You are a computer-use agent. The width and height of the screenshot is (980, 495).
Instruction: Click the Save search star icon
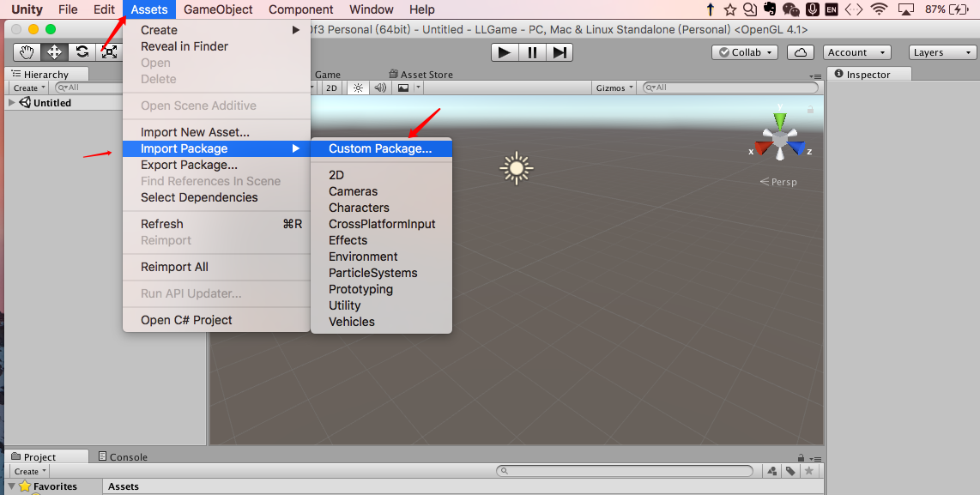pyautogui.click(x=809, y=471)
